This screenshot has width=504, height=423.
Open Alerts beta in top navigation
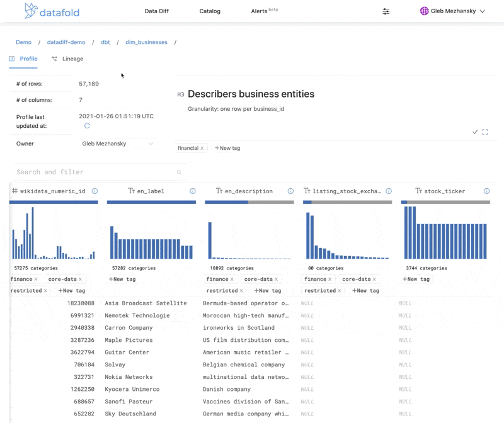(264, 11)
